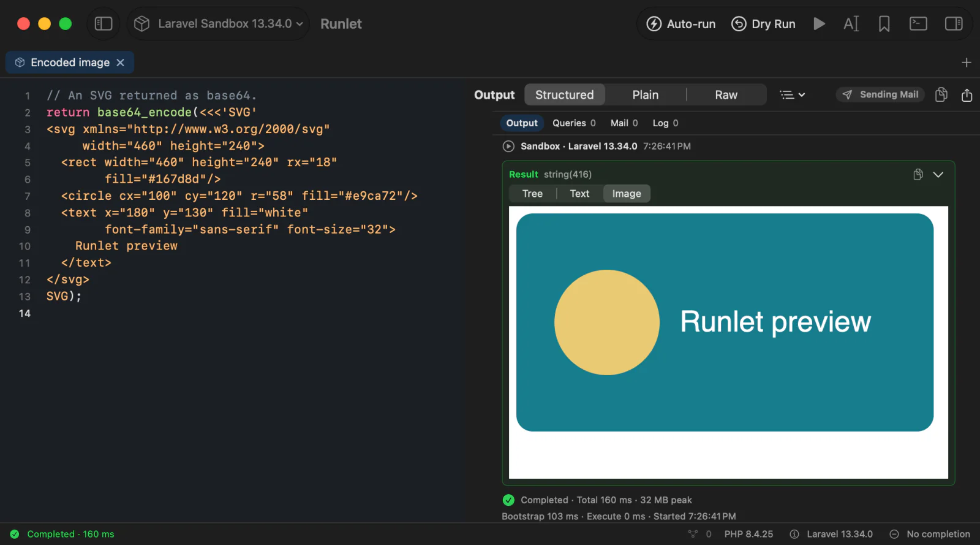
Task: Click the branch count icon in status bar
Action: point(693,534)
